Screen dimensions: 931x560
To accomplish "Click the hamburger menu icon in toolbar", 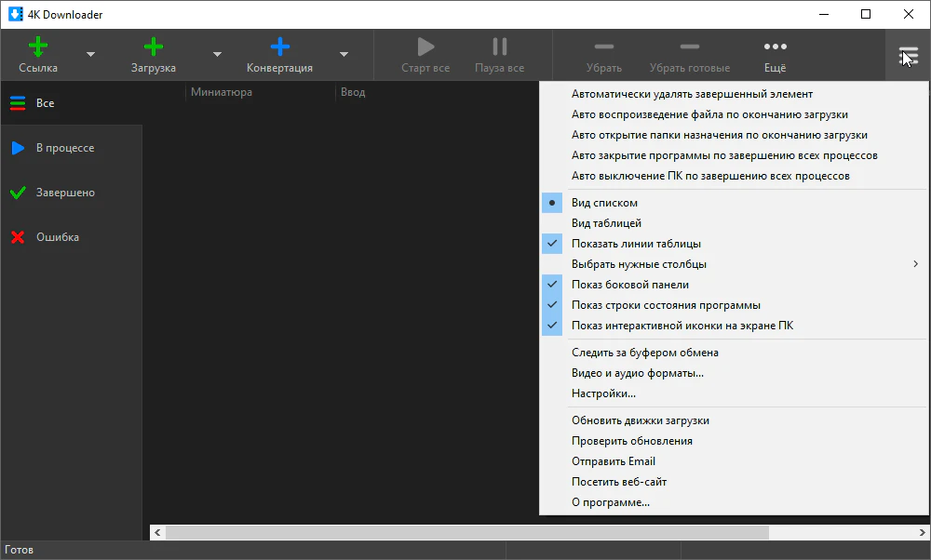I will pyautogui.click(x=908, y=56).
